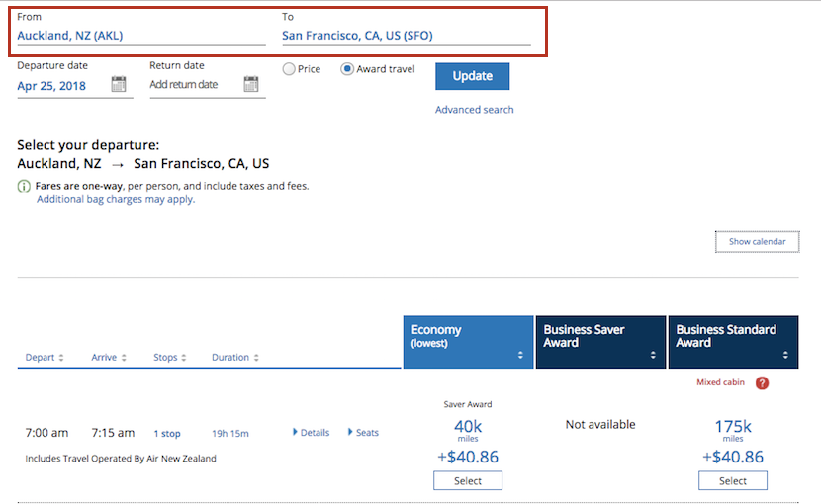Expand flight Details
821x504 pixels.
311,433
